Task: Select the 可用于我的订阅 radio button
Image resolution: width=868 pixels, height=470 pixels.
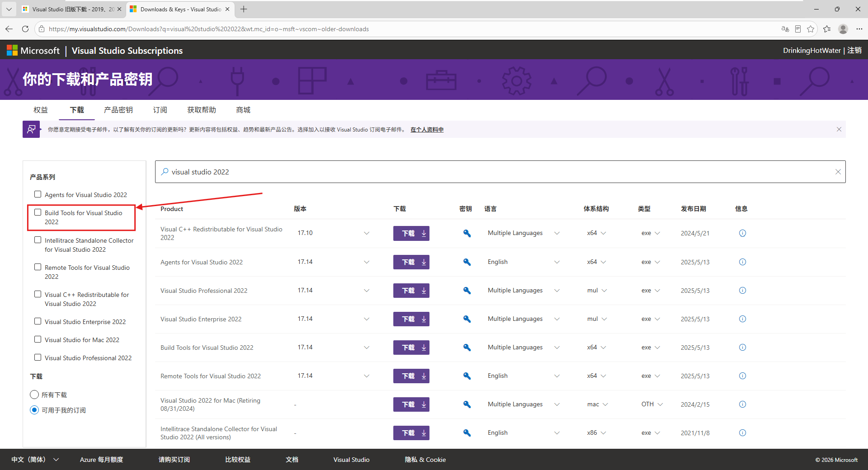Action: click(34, 410)
